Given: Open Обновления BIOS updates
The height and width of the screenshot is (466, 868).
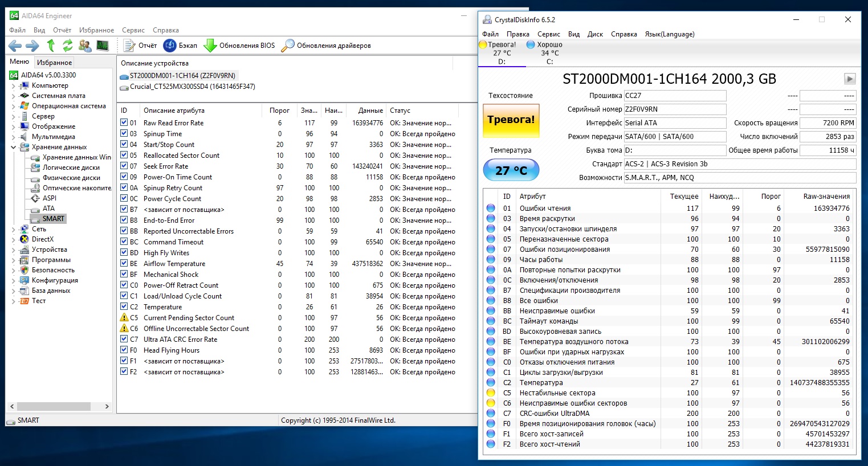Looking at the screenshot, I should point(239,46).
